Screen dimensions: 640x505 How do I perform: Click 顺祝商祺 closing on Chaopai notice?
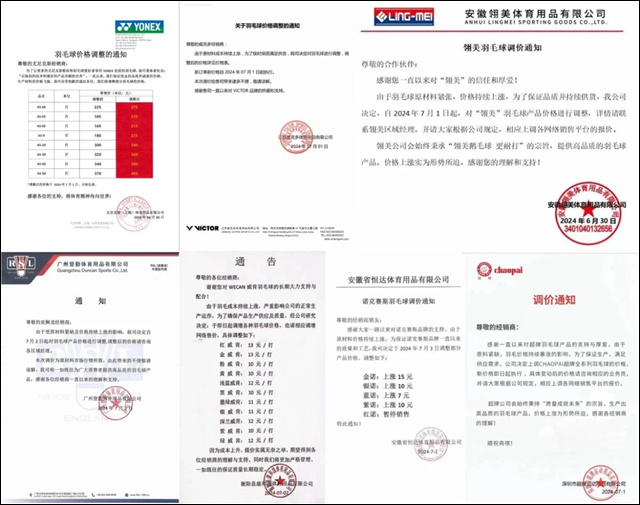pyautogui.click(x=500, y=443)
